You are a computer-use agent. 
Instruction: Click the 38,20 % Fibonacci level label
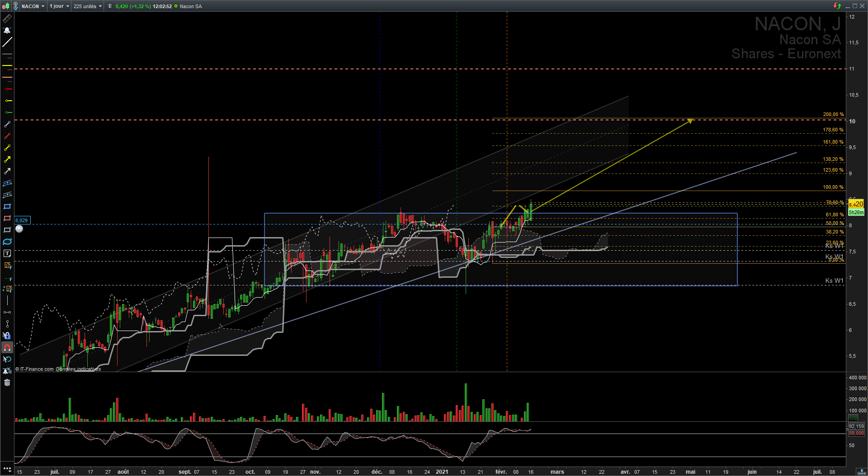[x=835, y=232]
